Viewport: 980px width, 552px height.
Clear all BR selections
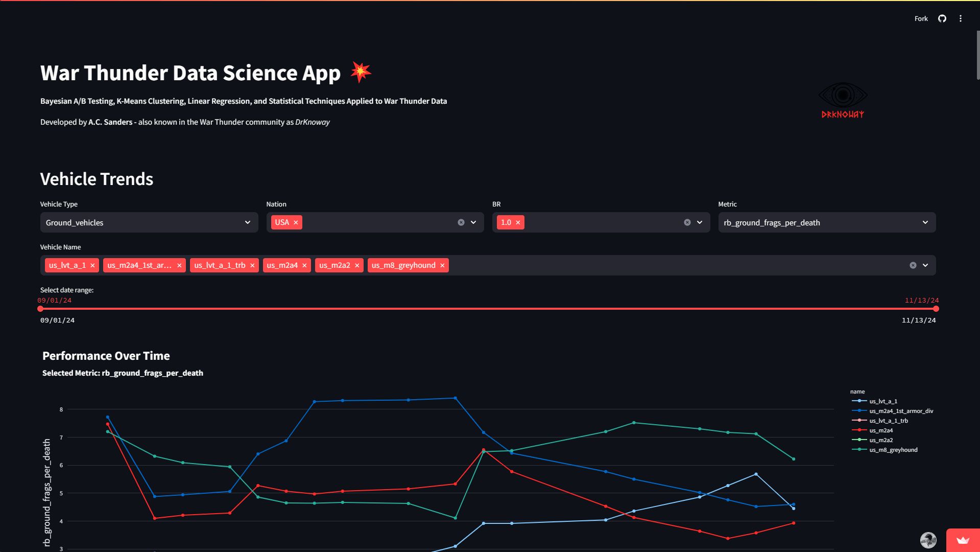tap(687, 222)
